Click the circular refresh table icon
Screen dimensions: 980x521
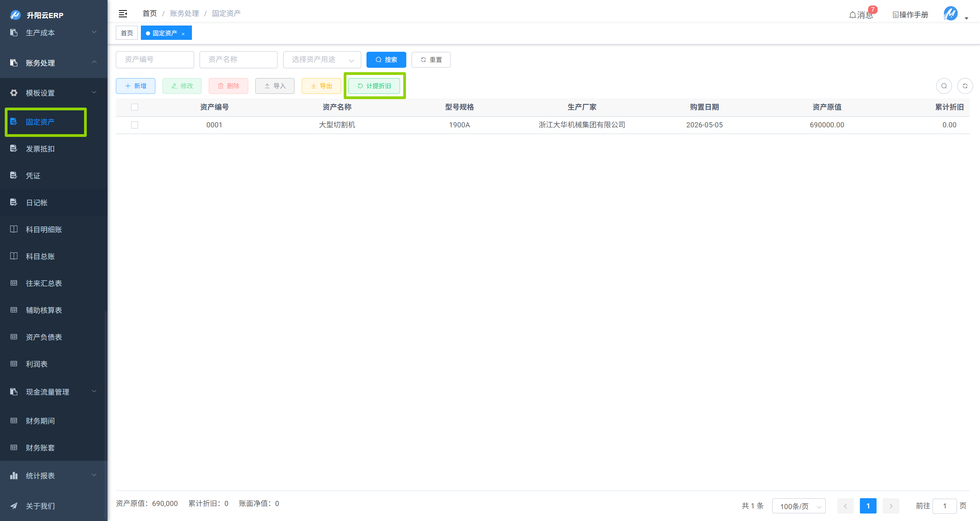[x=965, y=86]
